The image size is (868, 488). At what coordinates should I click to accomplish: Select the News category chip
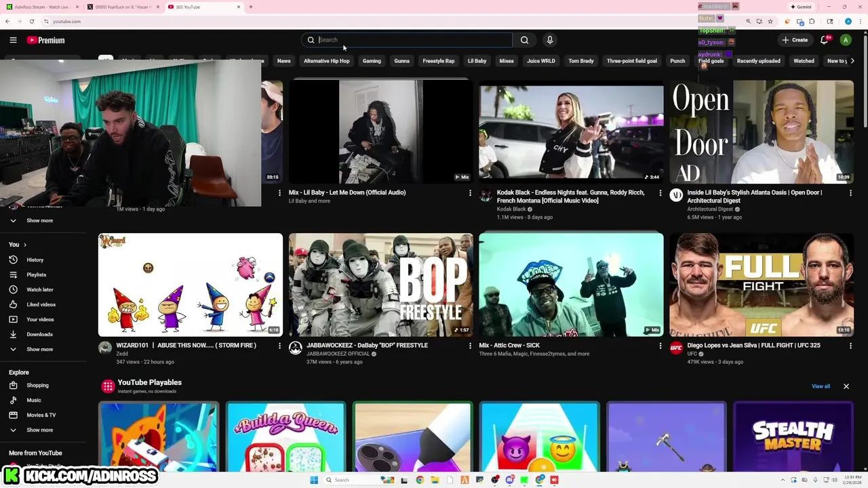tap(283, 61)
